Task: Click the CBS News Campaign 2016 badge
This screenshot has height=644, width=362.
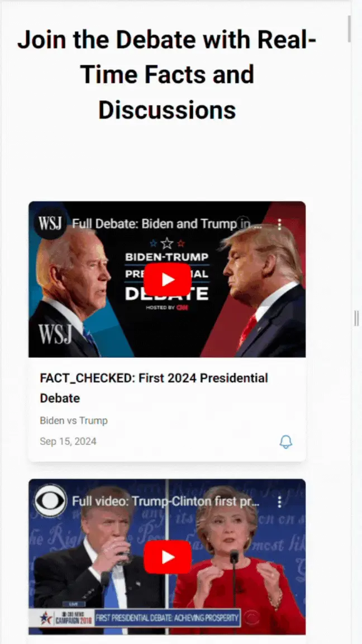Action: click(x=66, y=617)
